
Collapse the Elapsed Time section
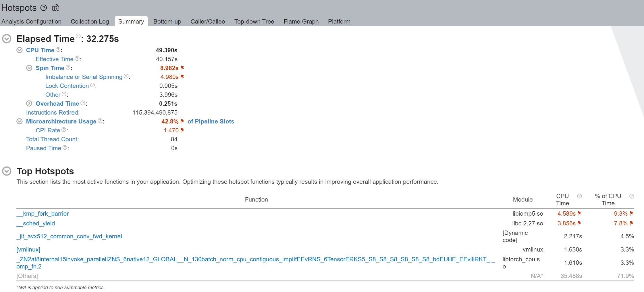(7, 39)
